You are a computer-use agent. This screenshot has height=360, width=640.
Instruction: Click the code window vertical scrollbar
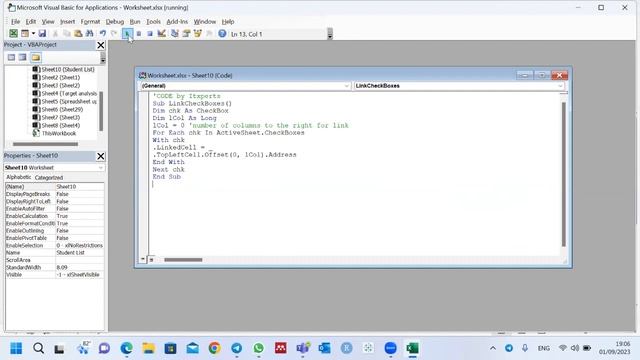563,174
